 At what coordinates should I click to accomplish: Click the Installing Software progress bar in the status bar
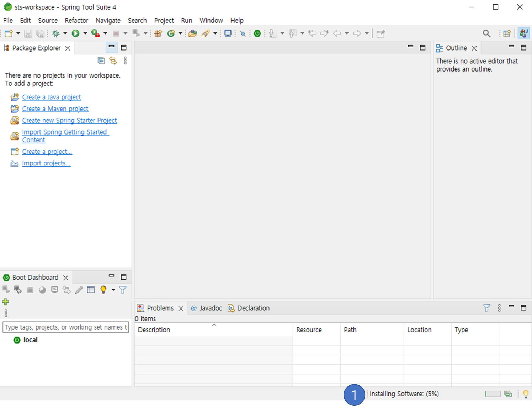tap(493, 394)
